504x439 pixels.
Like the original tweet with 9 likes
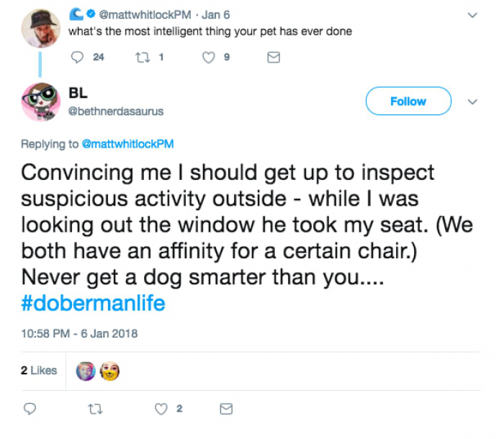(208, 58)
